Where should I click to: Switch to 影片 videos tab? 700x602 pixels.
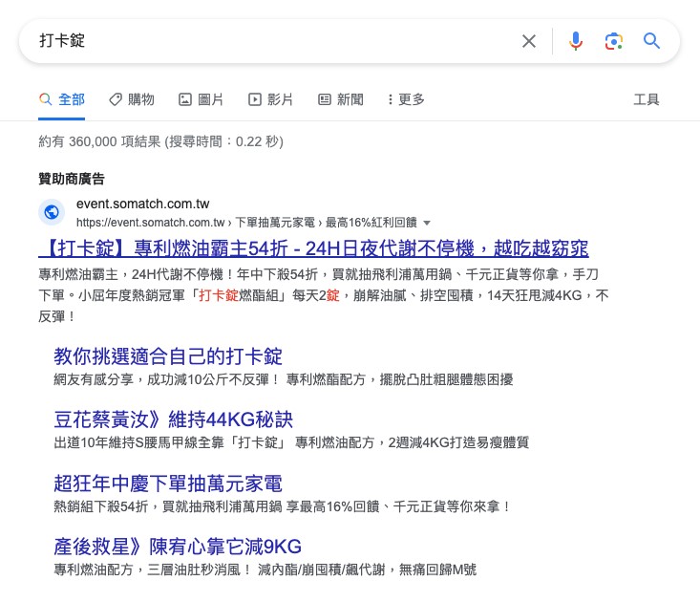[271, 99]
